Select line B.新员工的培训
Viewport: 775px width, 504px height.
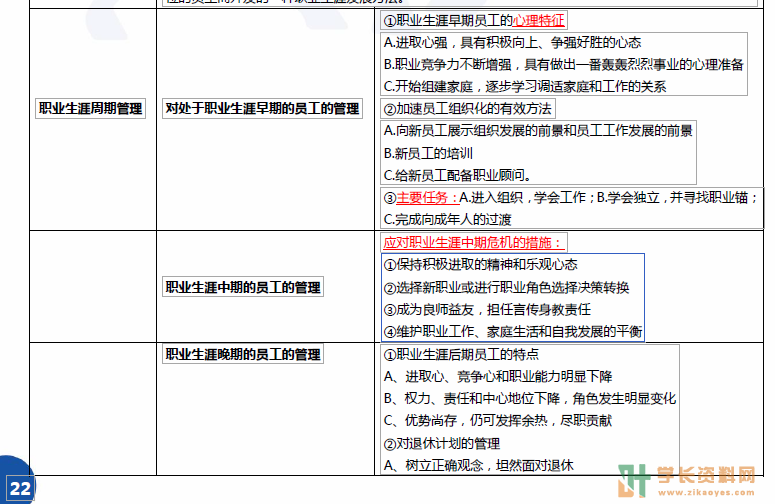tap(429, 154)
